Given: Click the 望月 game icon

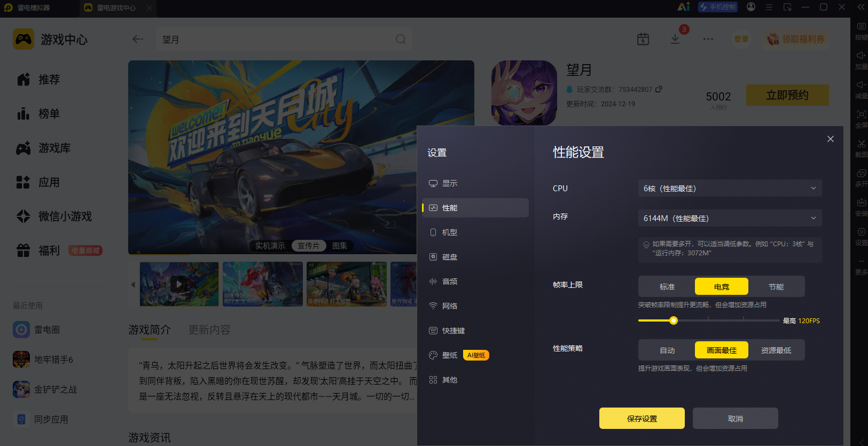Looking at the screenshot, I should tap(524, 93).
